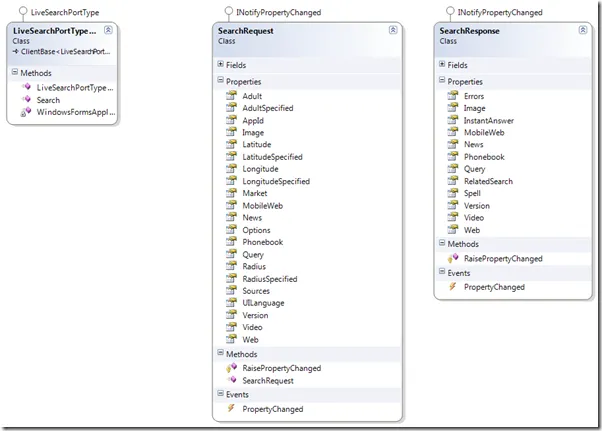This screenshot has width=602, height=431.
Task: Collapse Properties section in SearchResponse class
Action: [442, 80]
